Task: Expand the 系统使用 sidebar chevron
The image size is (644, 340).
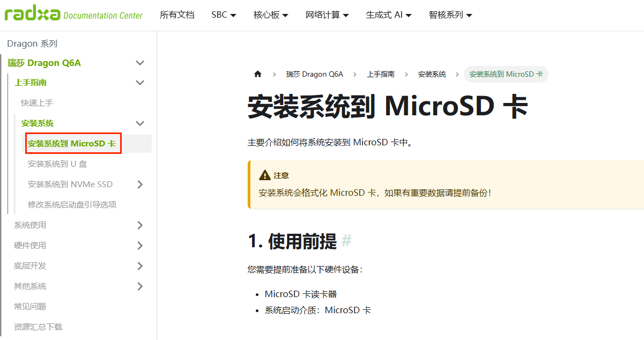Action: [x=140, y=225]
